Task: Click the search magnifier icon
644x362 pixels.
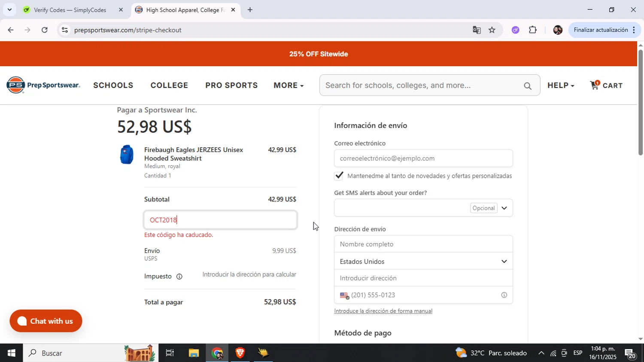Action: click(528, 86)
